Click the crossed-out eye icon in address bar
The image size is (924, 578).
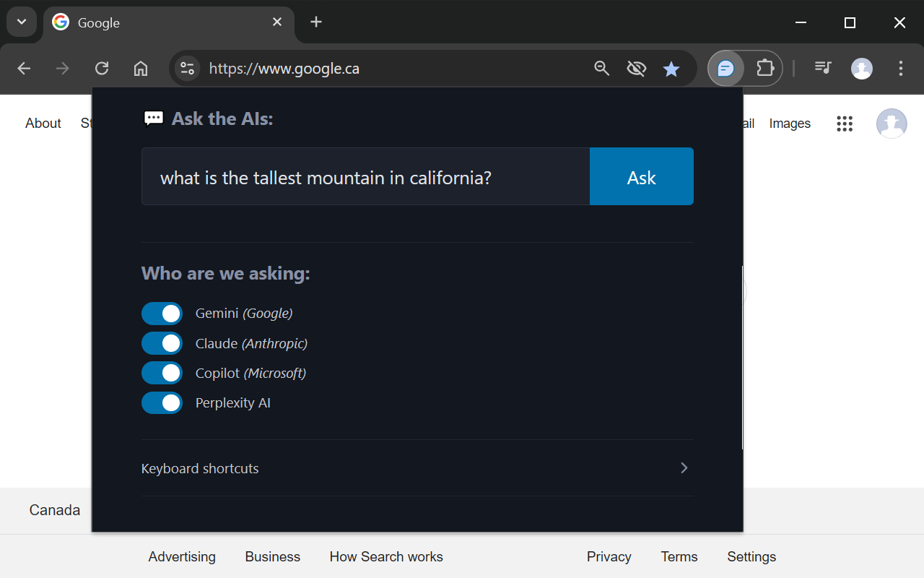[x=636, y=69]
